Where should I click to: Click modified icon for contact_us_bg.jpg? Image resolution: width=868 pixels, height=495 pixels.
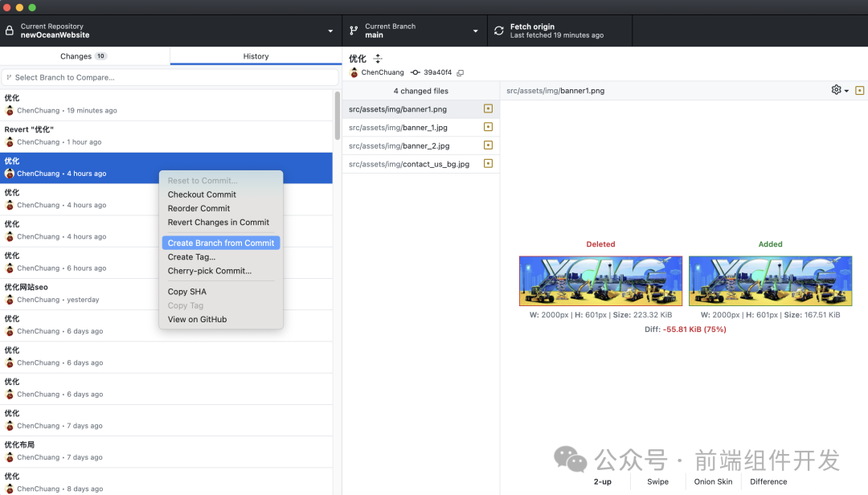[489, 163]
